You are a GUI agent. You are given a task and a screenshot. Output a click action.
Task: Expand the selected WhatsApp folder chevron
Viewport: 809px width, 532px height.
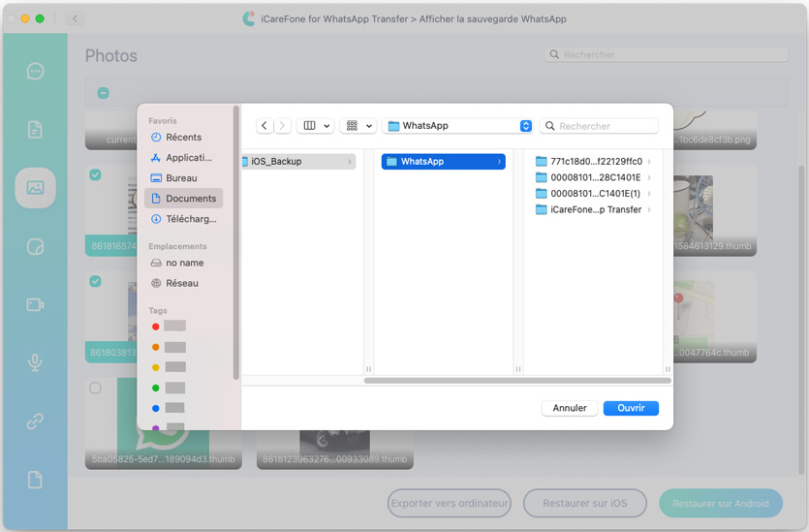coord(499,162)
